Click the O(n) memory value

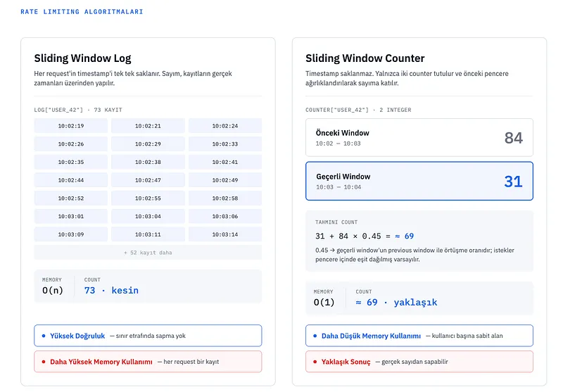52,291
